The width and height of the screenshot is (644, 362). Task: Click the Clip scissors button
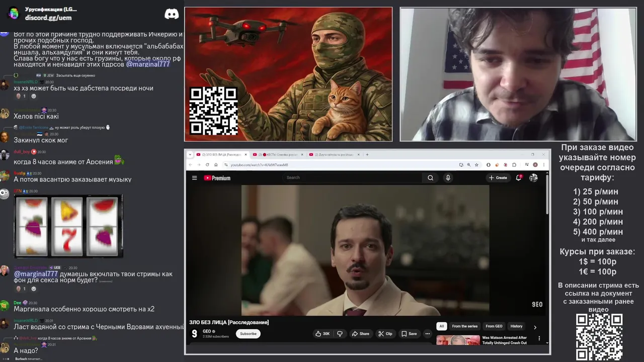tap(385, 334)
